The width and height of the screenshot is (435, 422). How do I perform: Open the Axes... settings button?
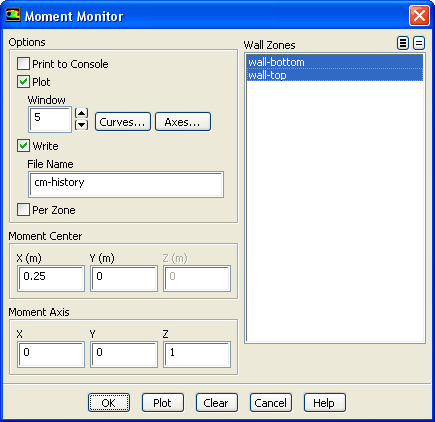pyautogui.click(x=183, y=122)
